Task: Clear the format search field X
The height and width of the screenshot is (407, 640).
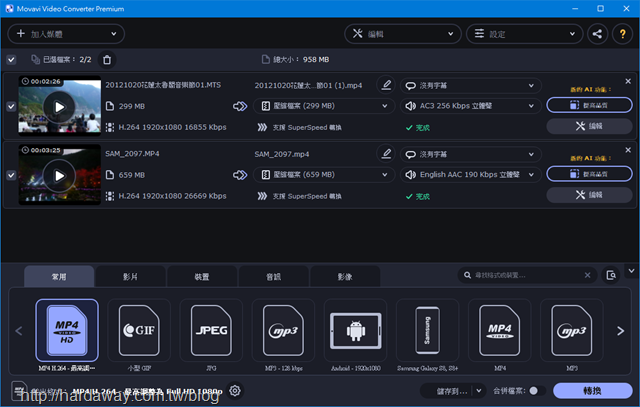Action: (587, 275)
